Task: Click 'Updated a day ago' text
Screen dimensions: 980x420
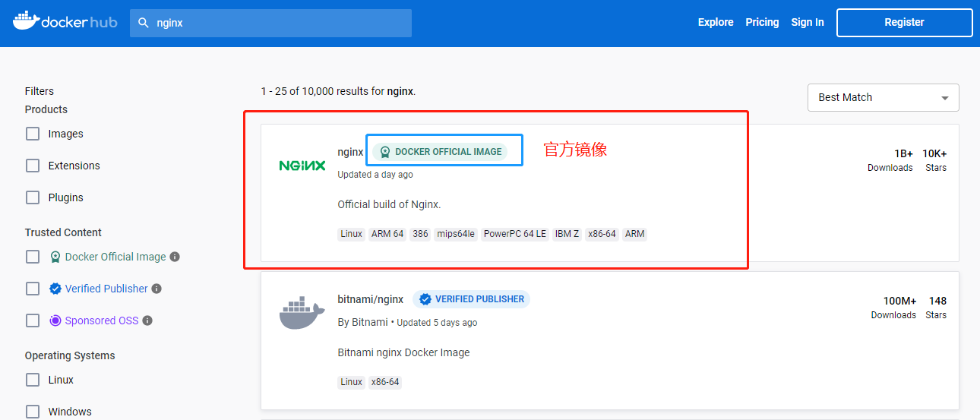Action: 375,175
